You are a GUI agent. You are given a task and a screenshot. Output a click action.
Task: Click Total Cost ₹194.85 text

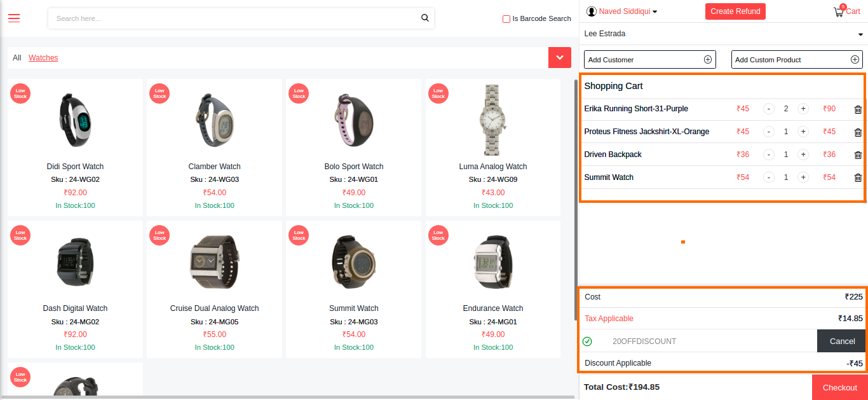point(621,387)
